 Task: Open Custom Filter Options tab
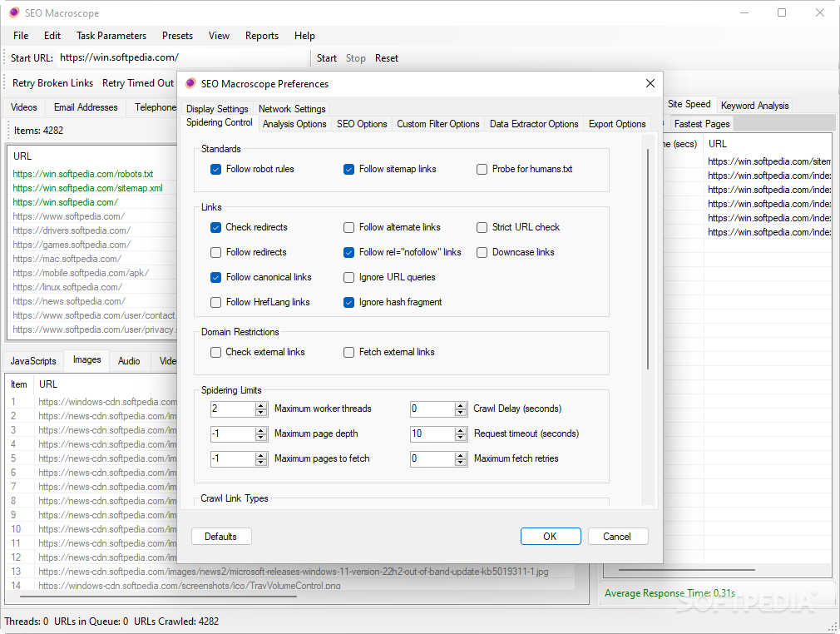(x=437, y=124)
